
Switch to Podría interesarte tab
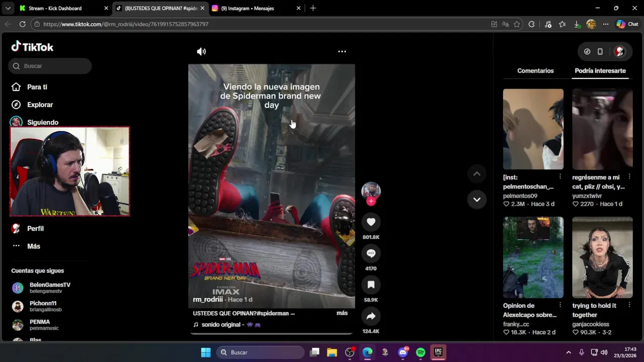point(600,71)
